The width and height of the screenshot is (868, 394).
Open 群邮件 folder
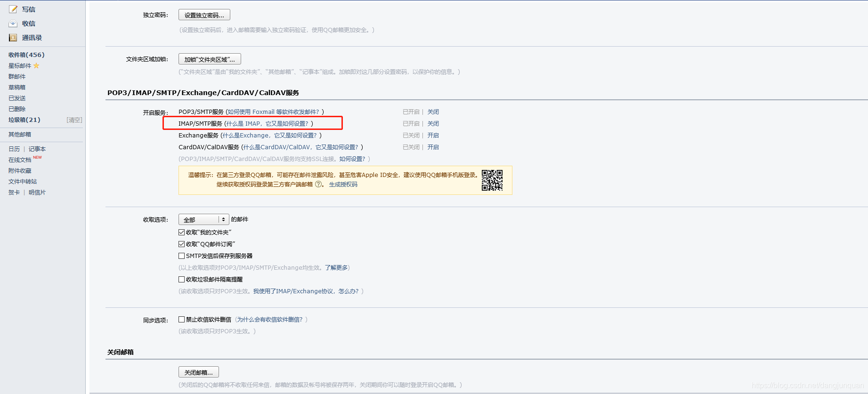click(x=17, y=77)
